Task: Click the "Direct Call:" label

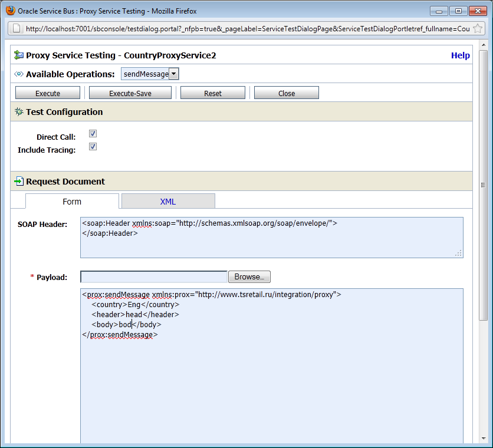Action: [56, 137]
